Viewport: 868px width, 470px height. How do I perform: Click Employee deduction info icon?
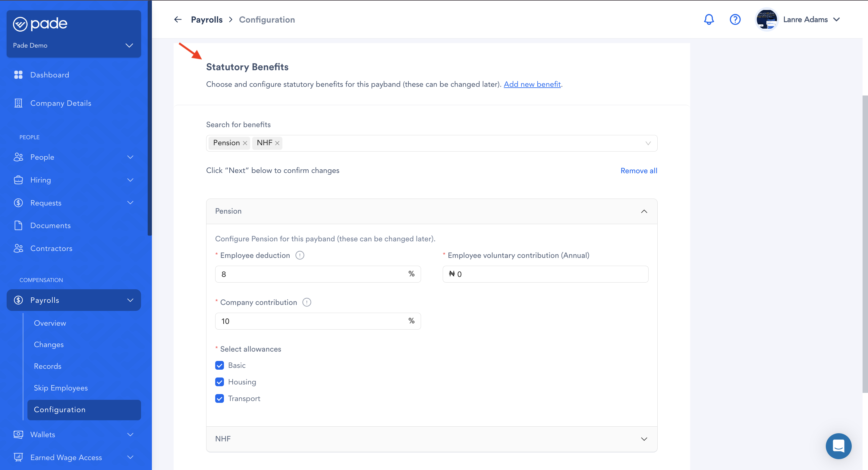(300, 255)
